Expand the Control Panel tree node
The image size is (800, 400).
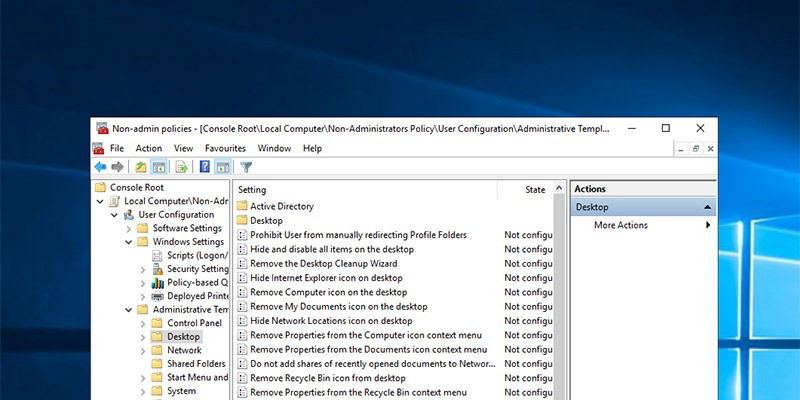pos(143,323)
